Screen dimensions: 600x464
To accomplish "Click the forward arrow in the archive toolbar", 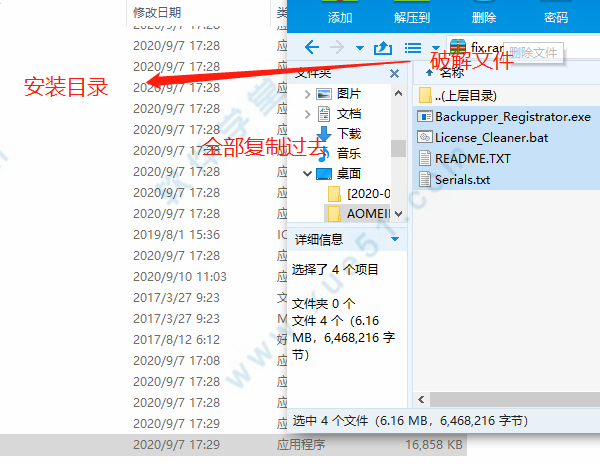I will point(337,47).
